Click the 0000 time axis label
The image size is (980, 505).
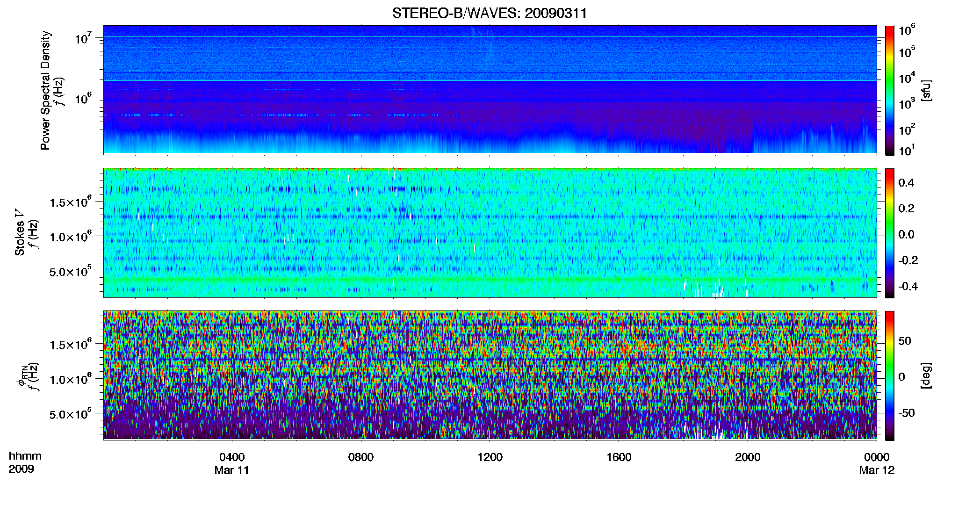click(877, 457)
